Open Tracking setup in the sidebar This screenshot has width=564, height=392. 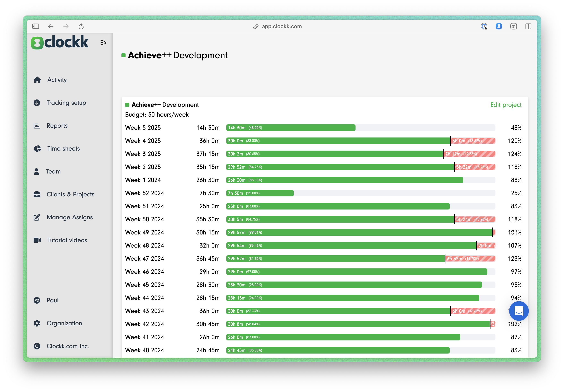click(66, 103)
